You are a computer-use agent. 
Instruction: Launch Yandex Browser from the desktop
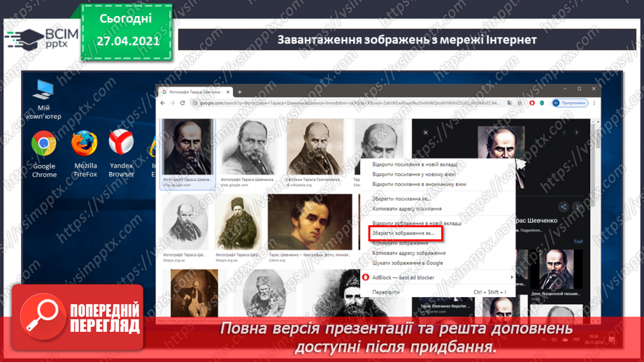click(121, 154)
